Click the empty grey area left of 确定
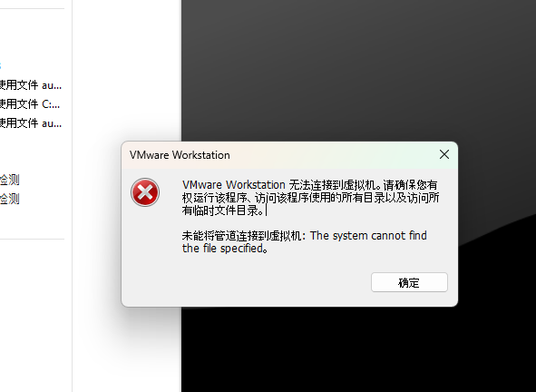The width and height of the screenshot is (536, 392). coord(246,282)
